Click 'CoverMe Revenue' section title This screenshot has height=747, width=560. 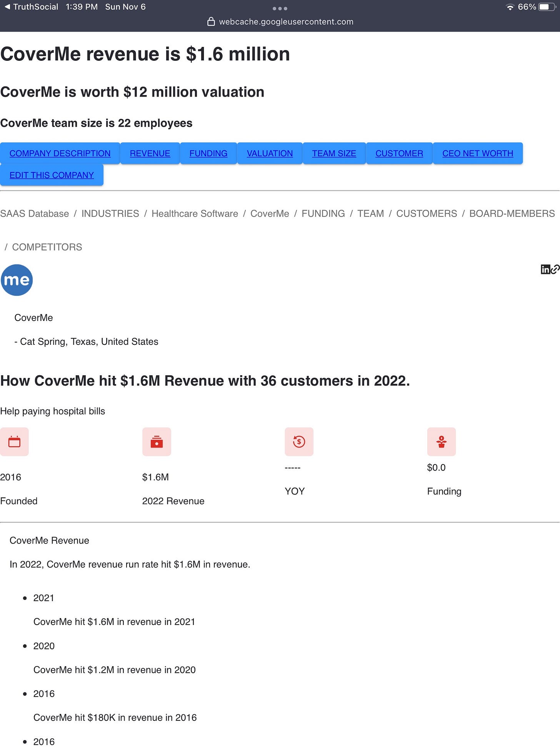(x=49, y=540)
